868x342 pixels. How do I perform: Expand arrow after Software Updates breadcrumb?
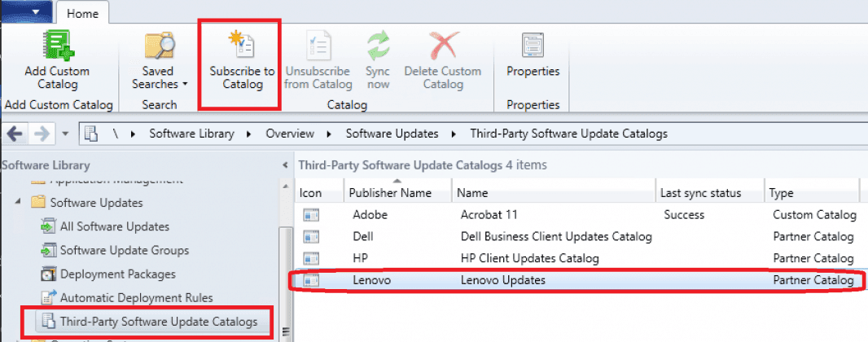(x=454, y=134)
